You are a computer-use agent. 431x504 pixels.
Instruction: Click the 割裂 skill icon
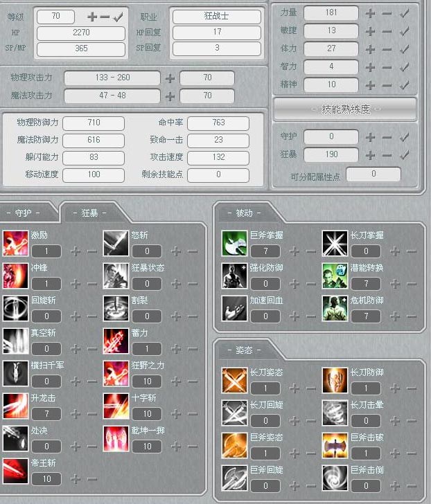(116, 308)
